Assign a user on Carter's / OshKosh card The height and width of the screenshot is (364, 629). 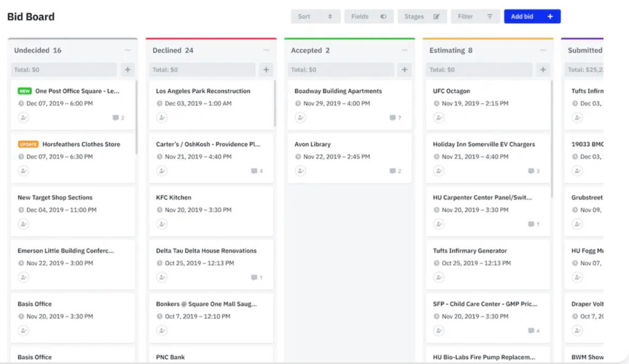tap(162, 171)
